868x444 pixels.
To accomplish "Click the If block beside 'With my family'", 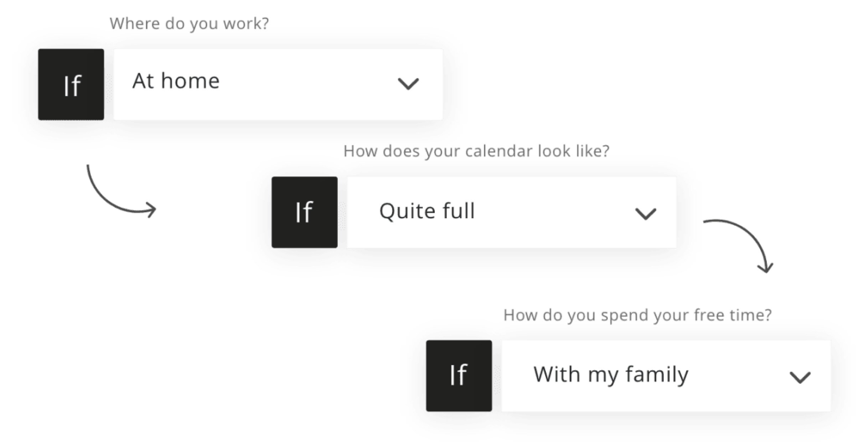I will pos(459,376).
